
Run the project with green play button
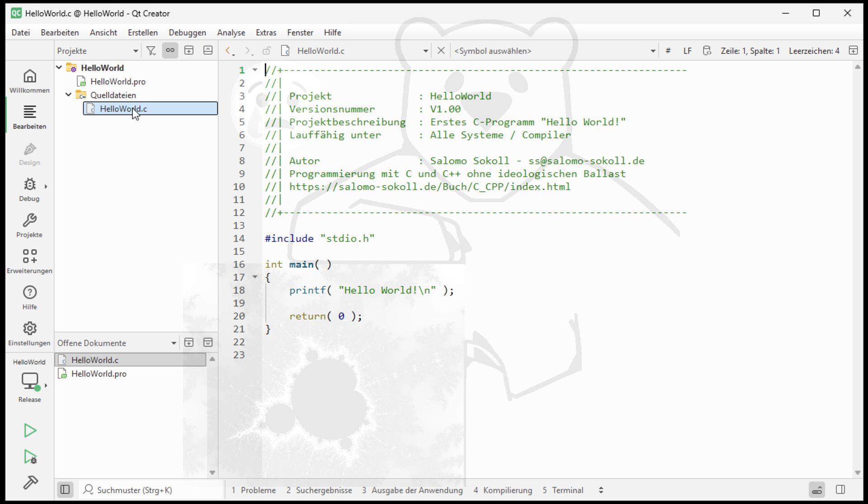tap(30, 430)
